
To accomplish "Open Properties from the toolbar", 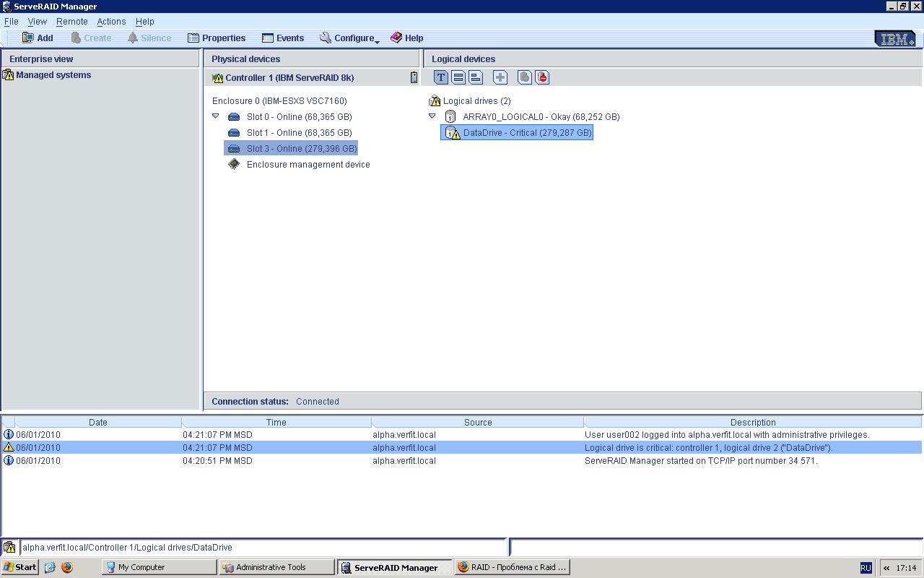I will (x=217, y=38).
